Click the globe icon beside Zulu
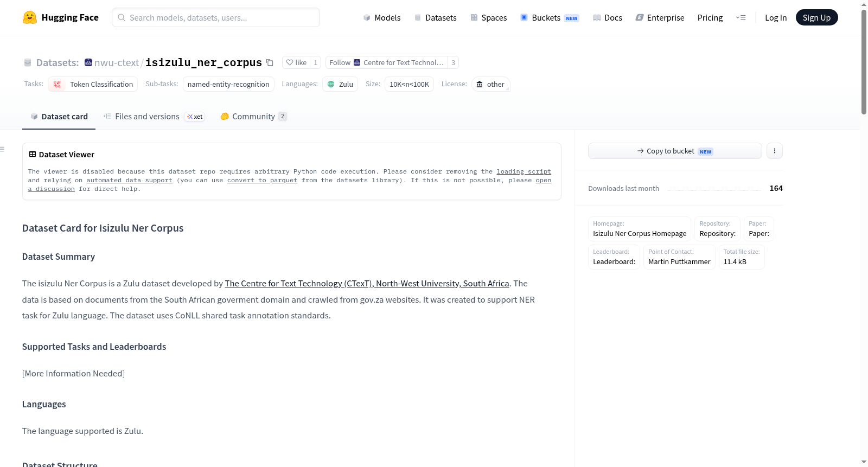The height and width of the screenshot is (467, 868). pos(331,84)
